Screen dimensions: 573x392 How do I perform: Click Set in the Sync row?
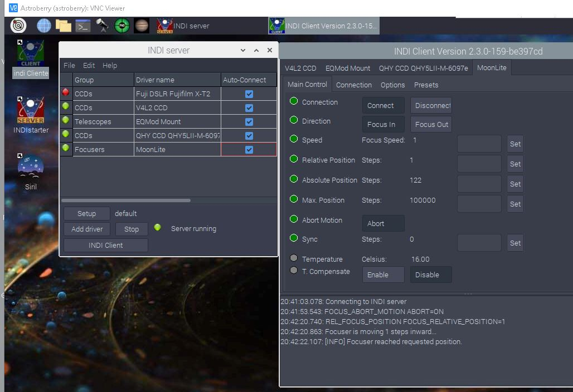[x=515, y=243]
